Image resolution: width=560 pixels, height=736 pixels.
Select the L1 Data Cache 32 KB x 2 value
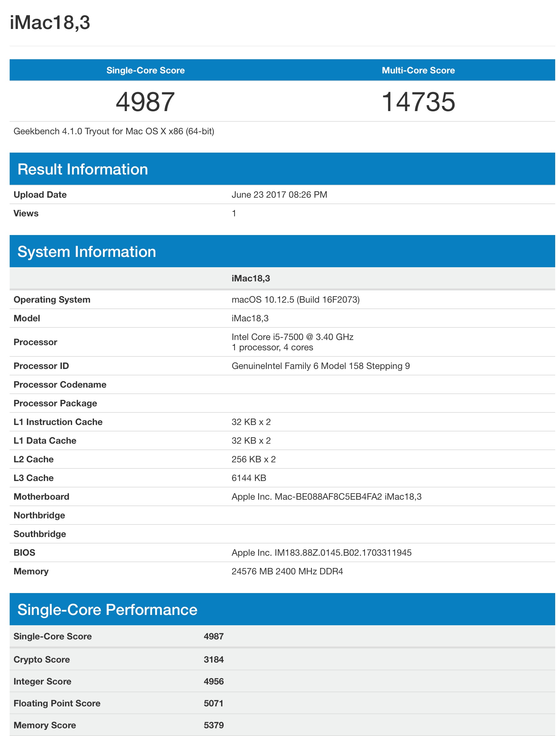(251, 441)
